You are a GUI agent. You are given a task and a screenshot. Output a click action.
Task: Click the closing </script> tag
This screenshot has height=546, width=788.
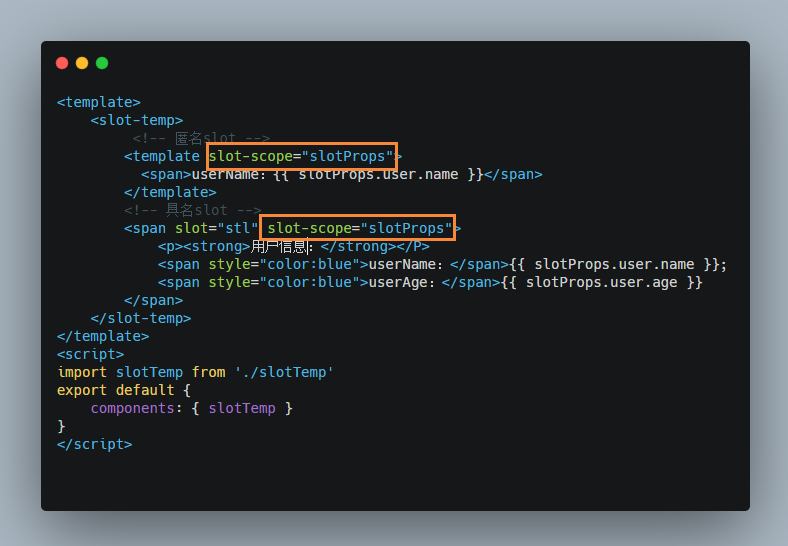click(x=94, y=444)
